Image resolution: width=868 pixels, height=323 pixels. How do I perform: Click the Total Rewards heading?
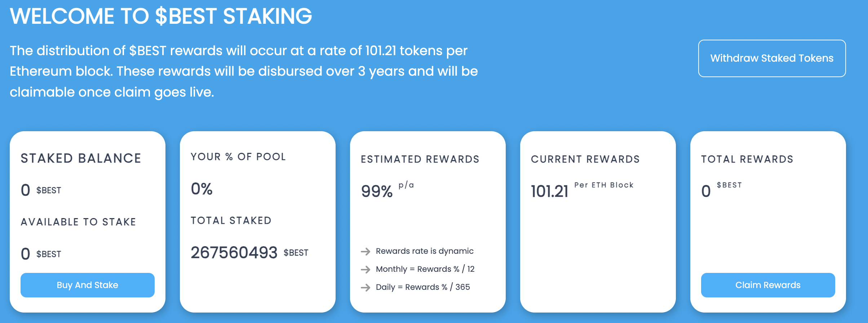747,159
